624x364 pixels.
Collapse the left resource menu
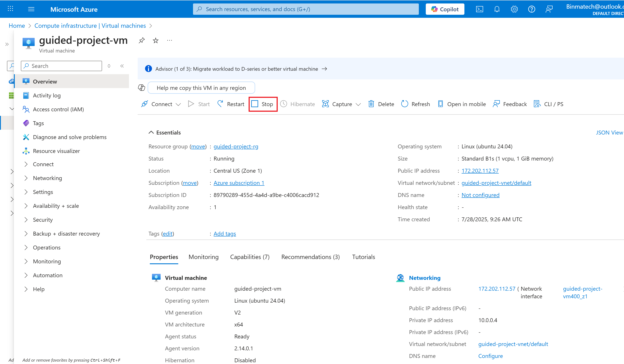click(x=122, y=66)
